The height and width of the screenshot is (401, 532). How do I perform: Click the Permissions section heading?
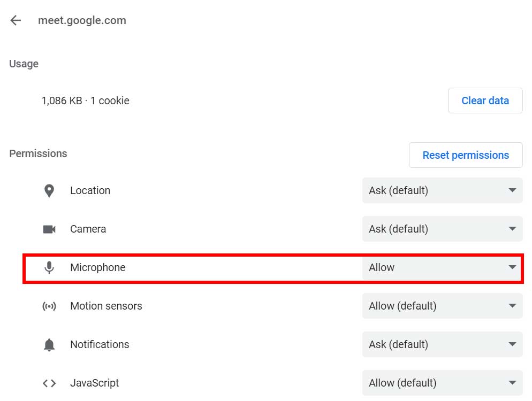(38, 153)
